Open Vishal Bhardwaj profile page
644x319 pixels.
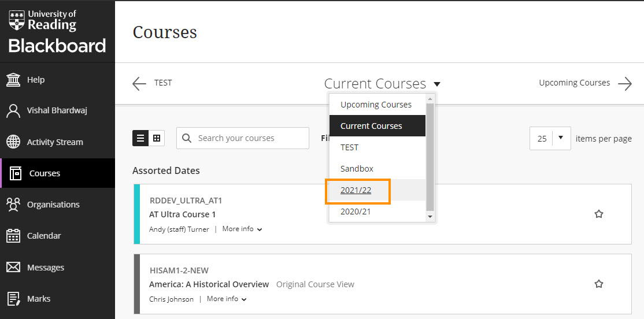pyautogui.click(x=57, y=111)
